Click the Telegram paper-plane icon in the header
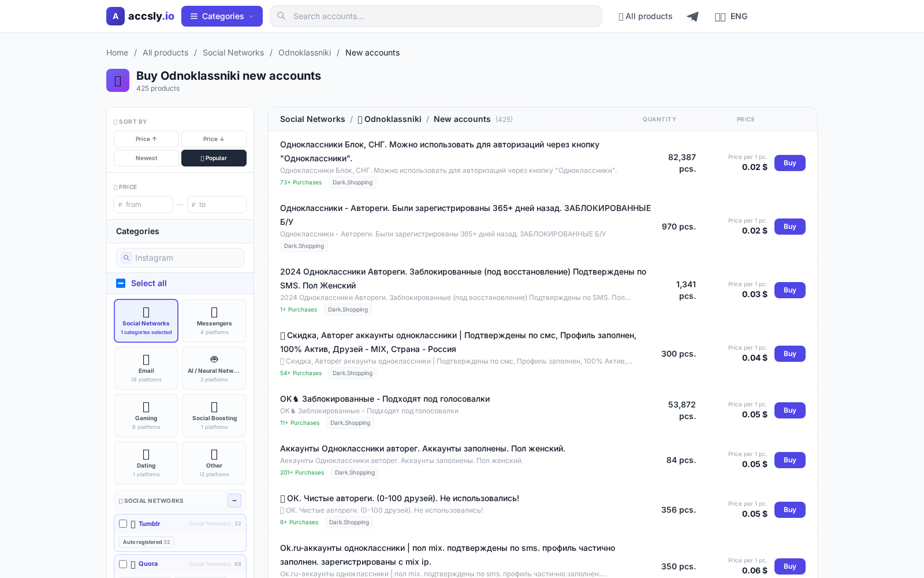Image resolution: width=924 pixels, height=578 pixels. click(x=692, y=16)
